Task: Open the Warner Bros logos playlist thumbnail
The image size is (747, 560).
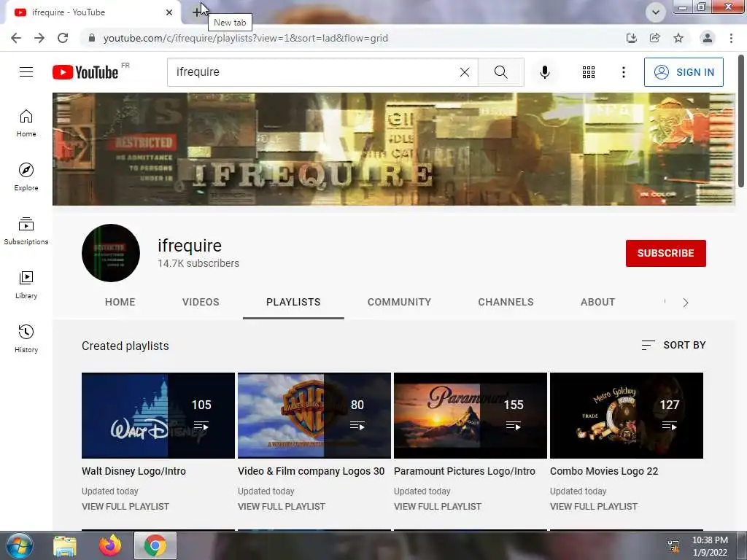Action: tap(314, 416)
